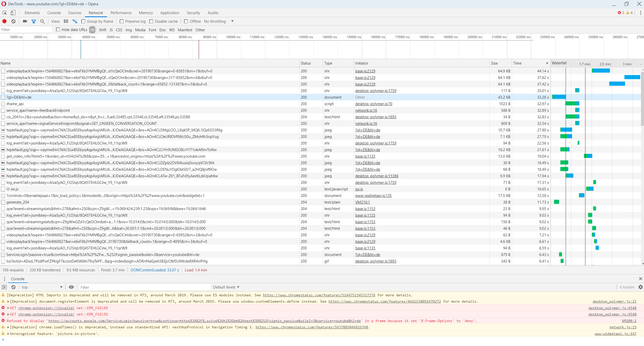
Task: Enable Preserve log checkbox
Action: tap(122, 21)
